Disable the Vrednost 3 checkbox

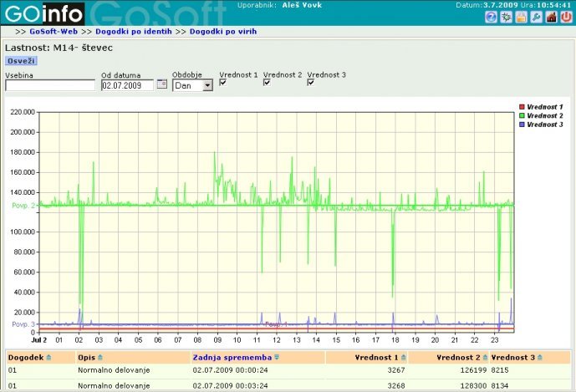pyautogui.click(x=311, y=83)
